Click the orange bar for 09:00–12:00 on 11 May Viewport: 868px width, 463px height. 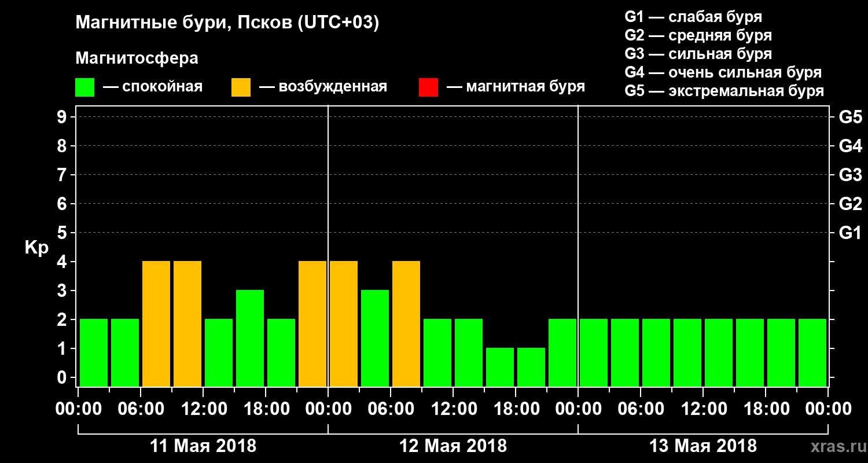(x=187, y=324)
